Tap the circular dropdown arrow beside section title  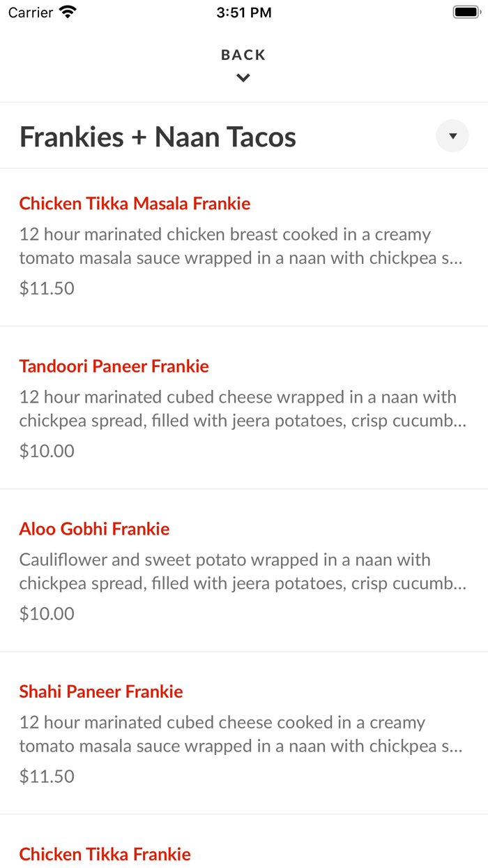(452, 135)
